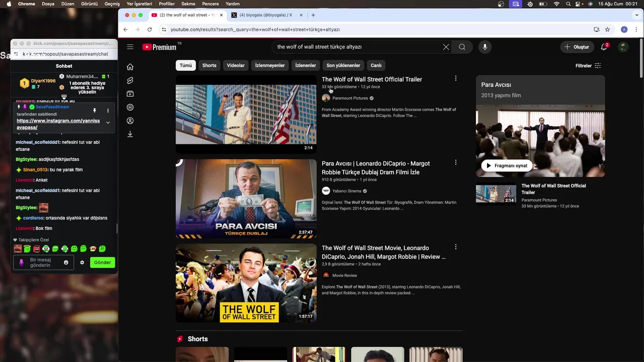The height and width of the screenshot is (362, 644).
Task: Select the Son yüklenenler filter chip
Action: click(x=343, y=65)
